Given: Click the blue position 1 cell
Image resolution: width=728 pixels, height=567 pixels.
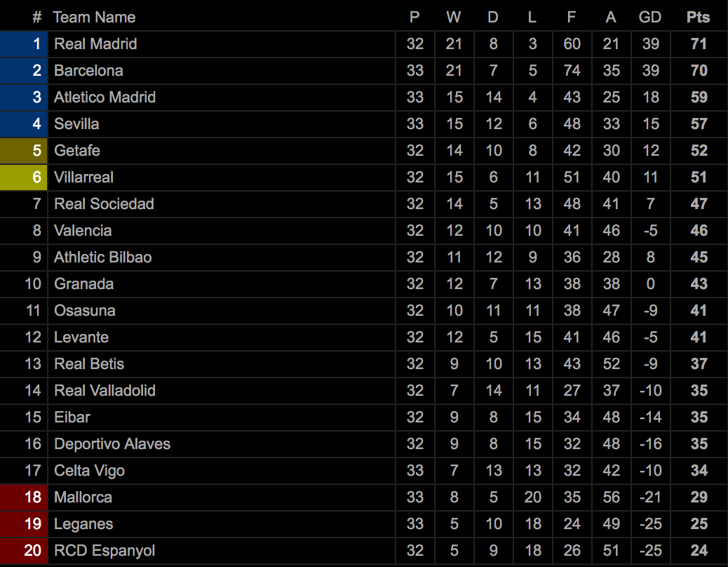Looking at the screenshot, I should point(24,44).
